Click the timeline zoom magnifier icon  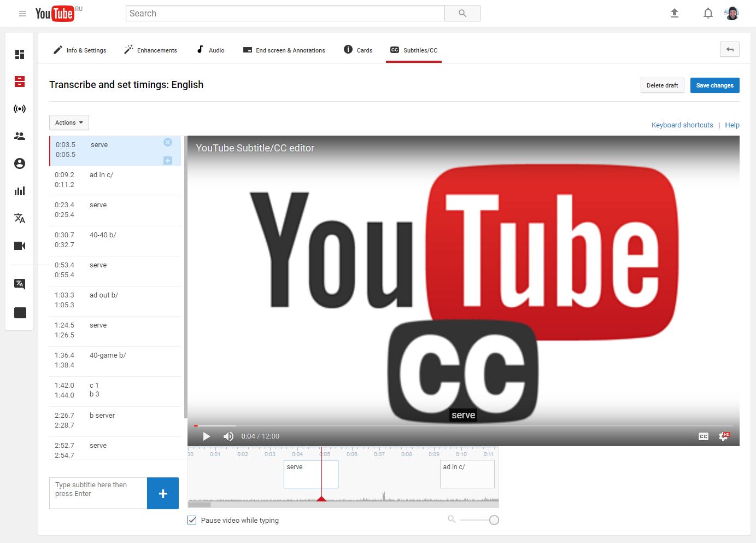coord(452,519)
